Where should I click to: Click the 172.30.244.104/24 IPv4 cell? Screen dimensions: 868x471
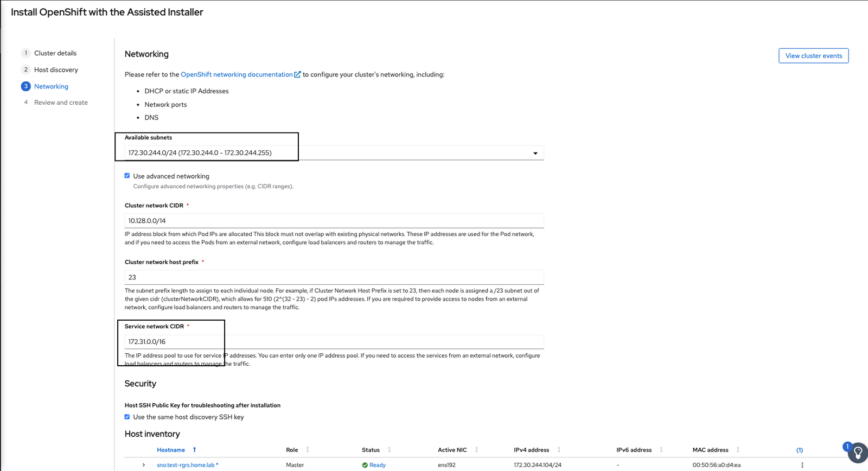click(x=538, y=465)
